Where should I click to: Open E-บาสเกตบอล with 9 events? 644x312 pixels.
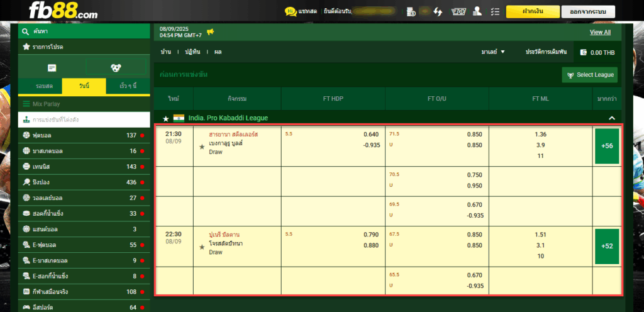coord(84,260)
